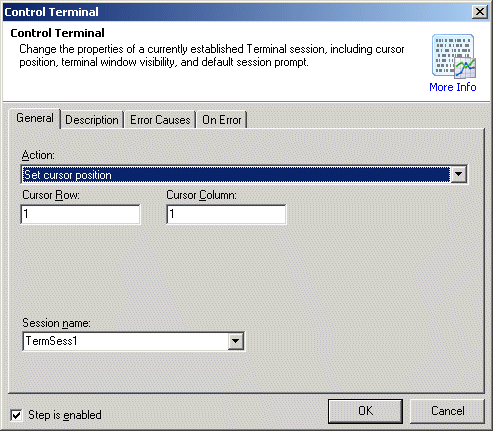
Task: Click the Session name label
Action: point(56,323)
